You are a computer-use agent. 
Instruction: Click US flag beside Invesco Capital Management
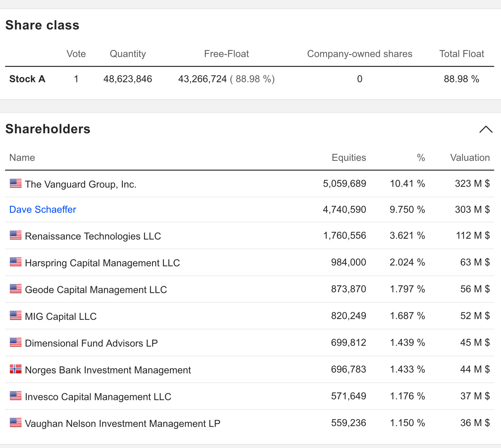(16, 396)
